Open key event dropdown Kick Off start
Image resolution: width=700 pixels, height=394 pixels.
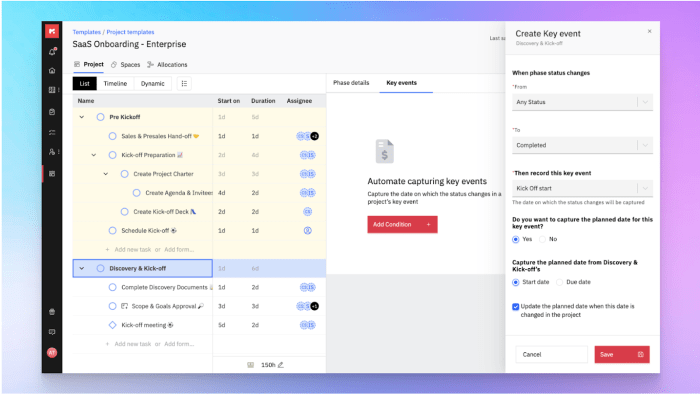tap(582, 188)
